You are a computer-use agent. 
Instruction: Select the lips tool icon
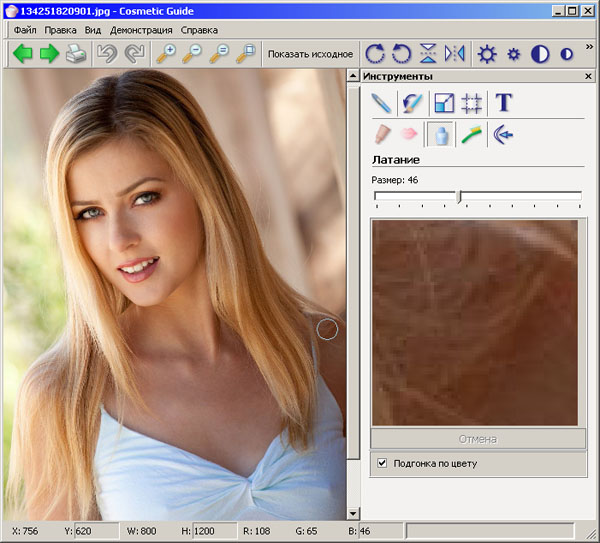click(x=409, y=135)
